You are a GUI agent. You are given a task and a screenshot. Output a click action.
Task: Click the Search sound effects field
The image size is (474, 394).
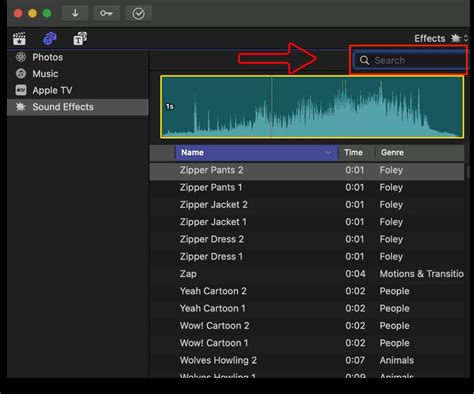coord(410,60)
